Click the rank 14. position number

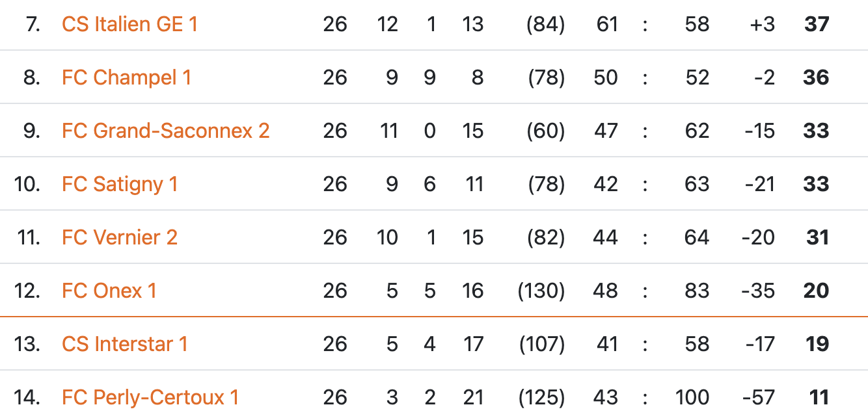point(27,397)
